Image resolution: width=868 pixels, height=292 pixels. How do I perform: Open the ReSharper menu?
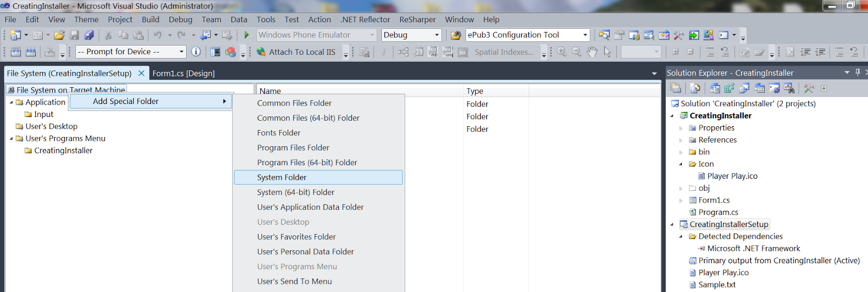click(x=417, y=20)
